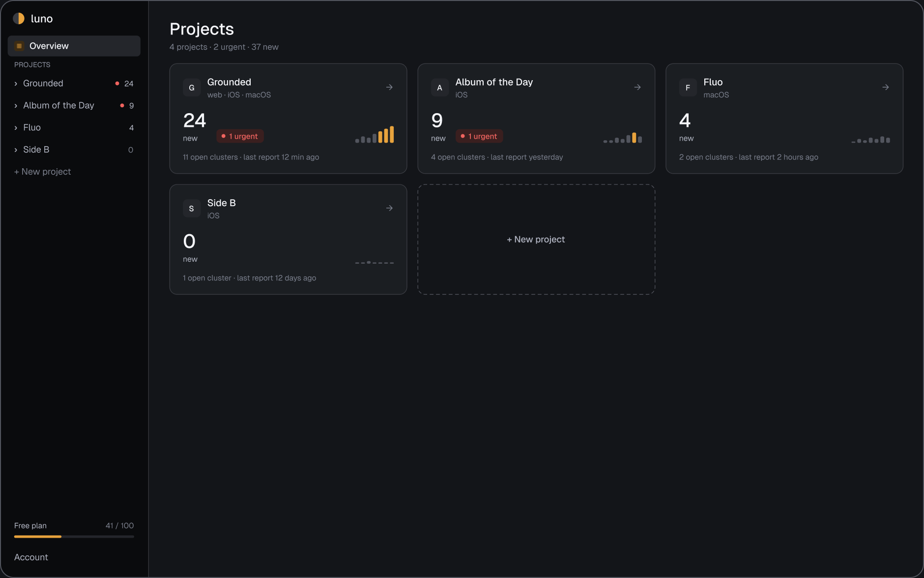
Task: Click red urgent dot beside Grounded in sidebar
Action: 117,83
